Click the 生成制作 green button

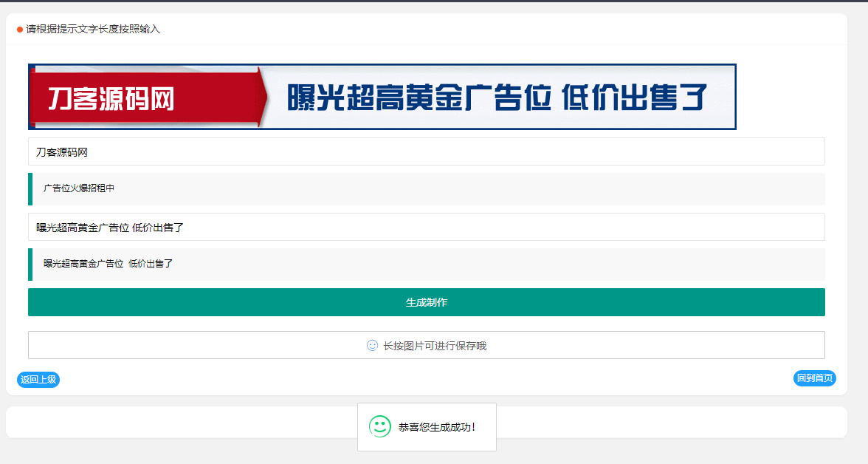(427, 302)
